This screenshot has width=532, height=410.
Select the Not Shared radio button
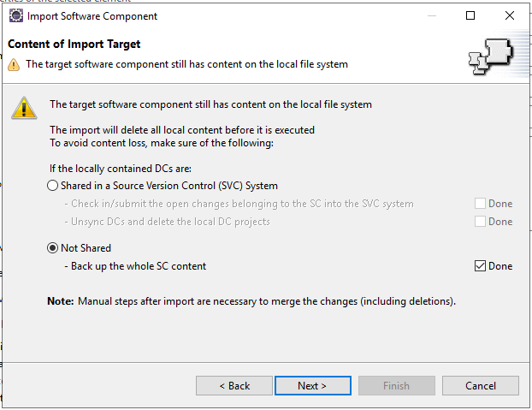click(x=52, y=248)
